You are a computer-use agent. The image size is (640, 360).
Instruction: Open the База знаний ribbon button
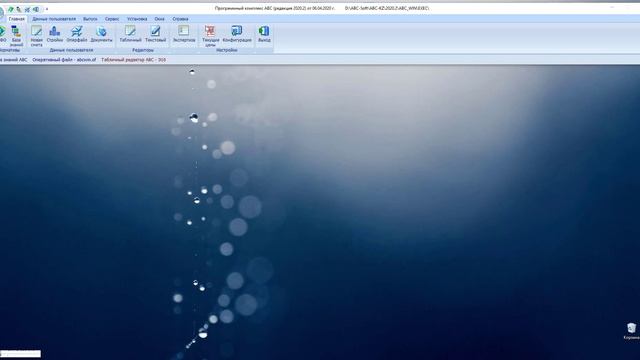16,36
